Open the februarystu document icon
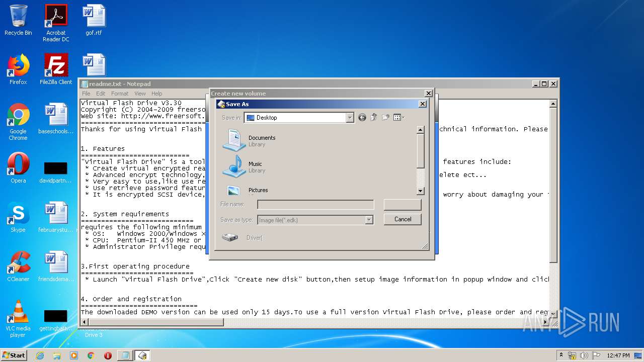 coord(56,217)
